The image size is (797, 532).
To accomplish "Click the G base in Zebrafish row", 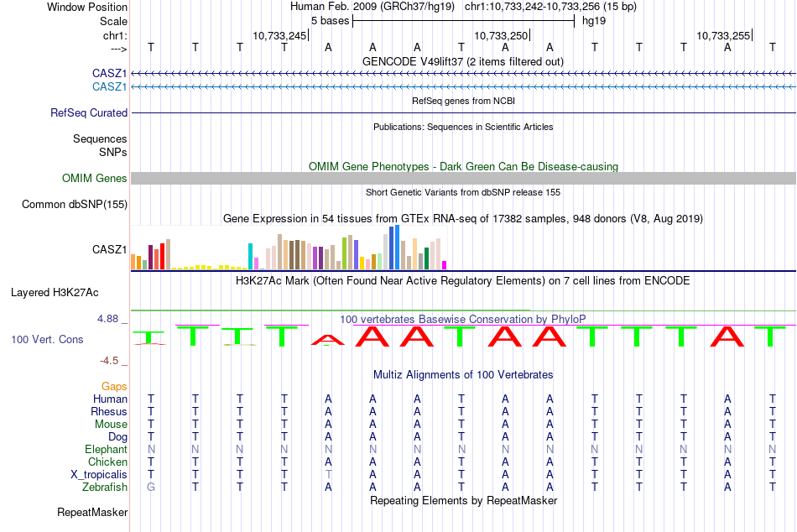I will coord(151,488).
